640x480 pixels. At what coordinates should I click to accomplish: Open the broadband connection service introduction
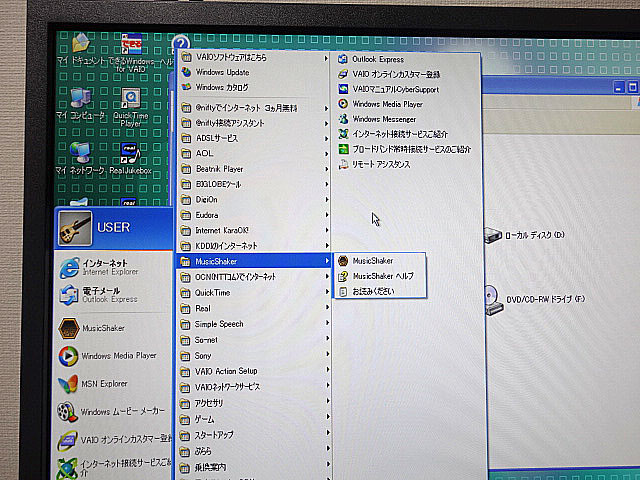pos(404,149)
